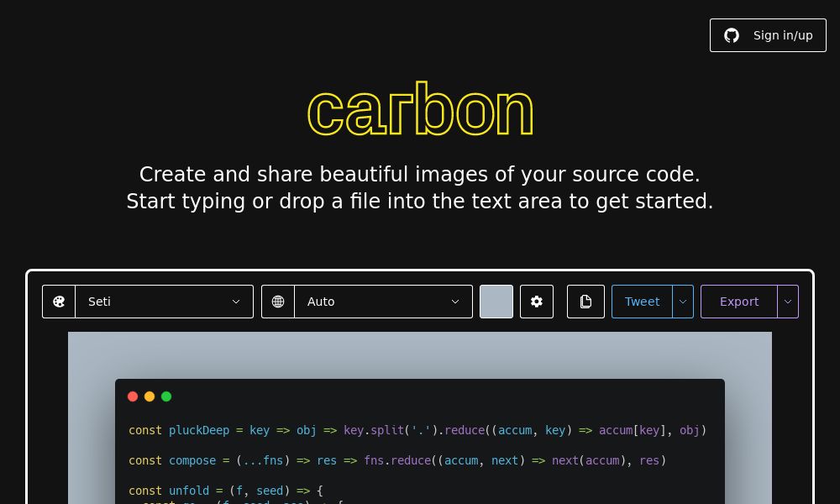
Task: Click the Export button
Action: pos(739,302)
